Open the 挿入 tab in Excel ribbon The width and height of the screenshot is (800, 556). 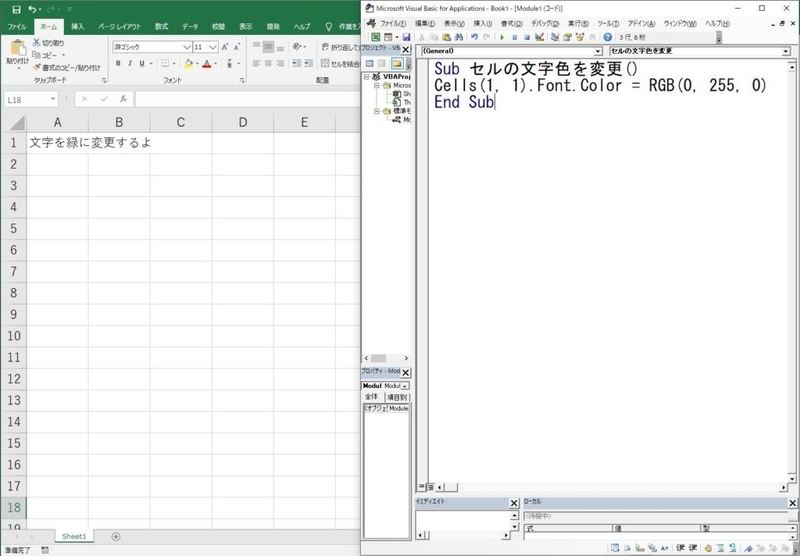[x=78, y=27]
